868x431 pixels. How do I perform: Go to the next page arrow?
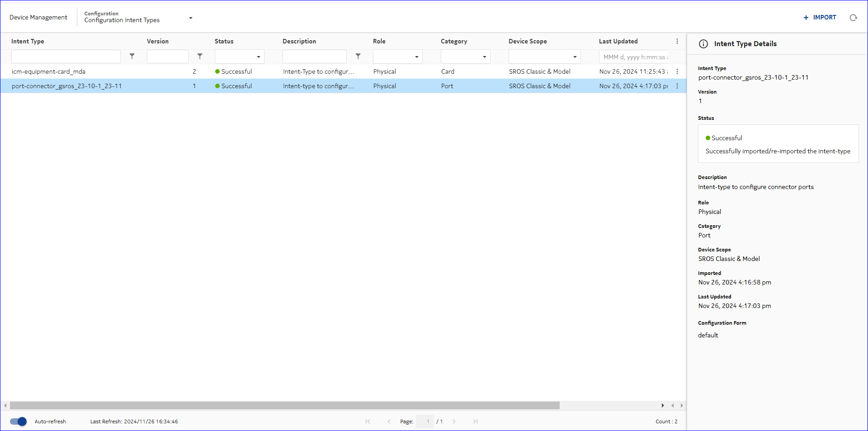(454, 422)
